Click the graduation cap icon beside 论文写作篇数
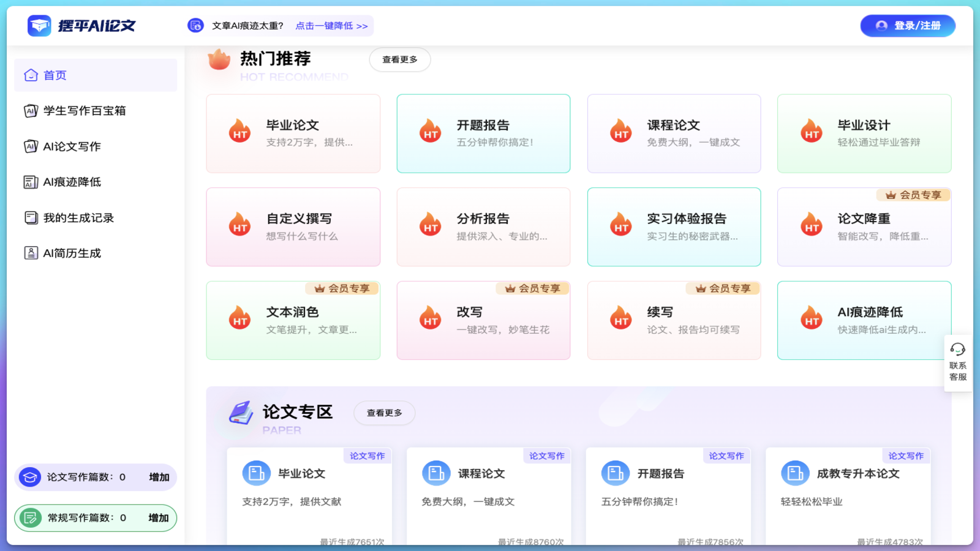Screen dimensions: 980x551 [29, 477]
